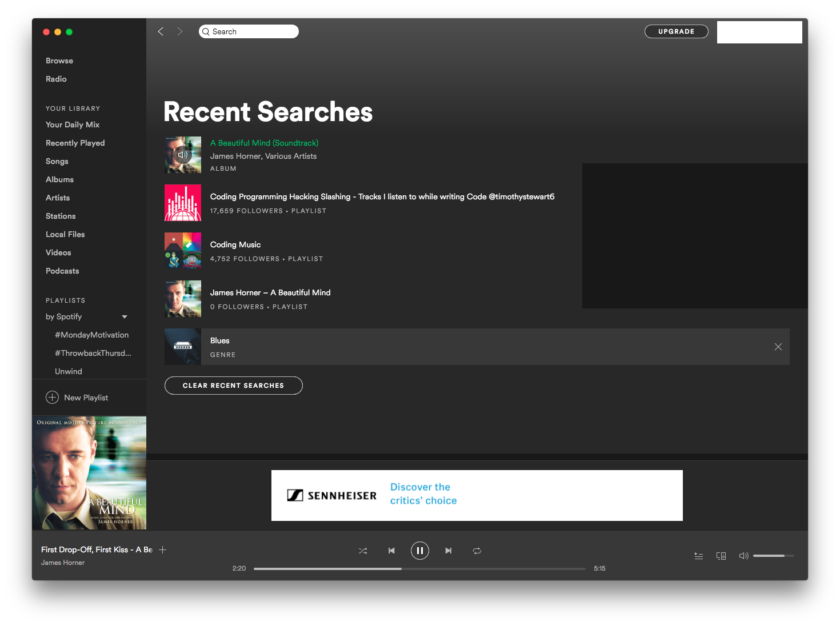Viewport: 840px width, 626px height.
Task: Open Podcasts in the sidebar
Action: click(62, 271)
